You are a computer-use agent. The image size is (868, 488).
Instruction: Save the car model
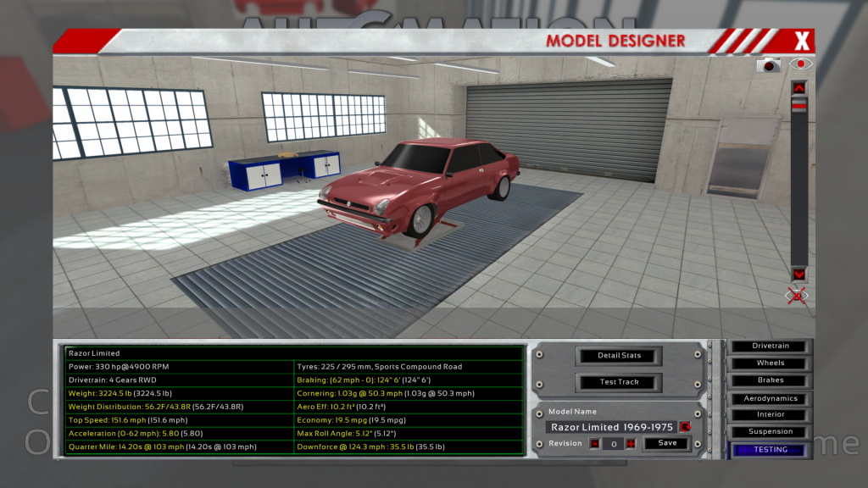(x=667, y=443)
